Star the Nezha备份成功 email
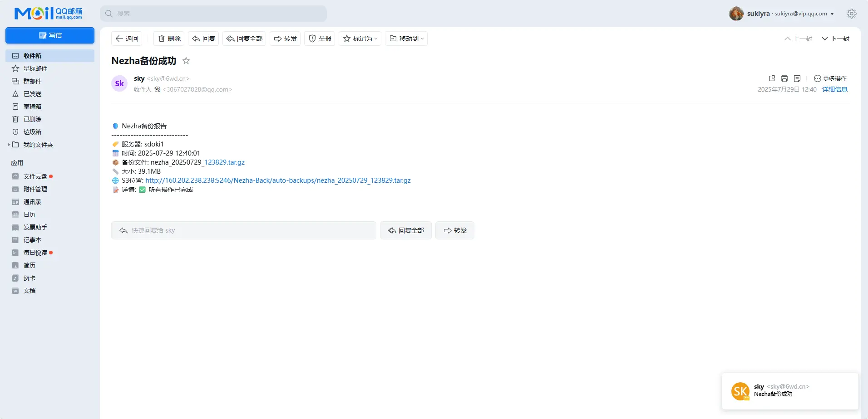This screenshot has height=419, width=868. (x=186, y=61)
